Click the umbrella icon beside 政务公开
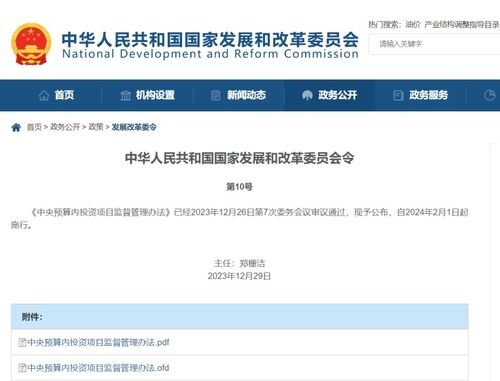This screenshot has width=500, height=381. (x=307, y=95)
